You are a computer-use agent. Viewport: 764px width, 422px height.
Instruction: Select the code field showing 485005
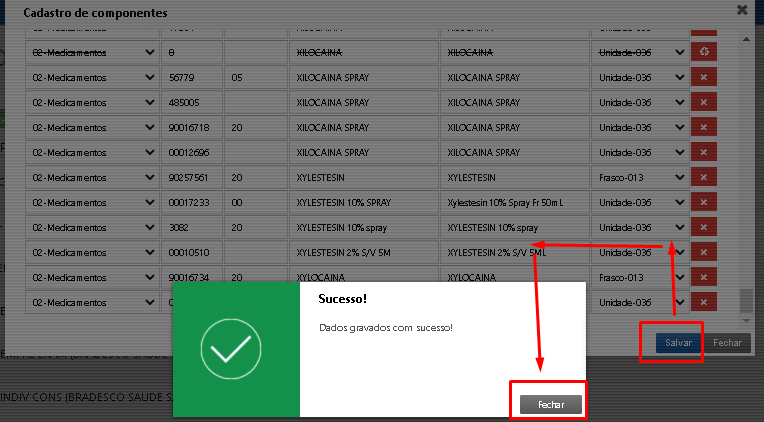coord(192,102)
